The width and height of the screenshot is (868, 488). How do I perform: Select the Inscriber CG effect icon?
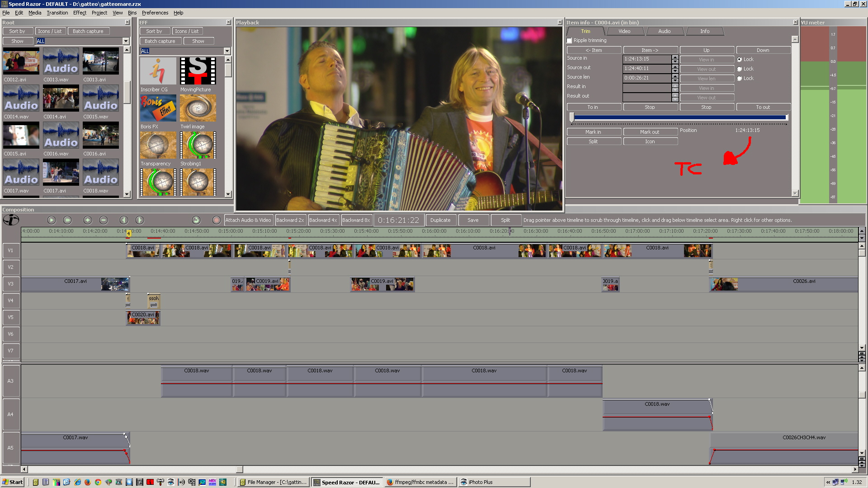click(x=158, y=71)
